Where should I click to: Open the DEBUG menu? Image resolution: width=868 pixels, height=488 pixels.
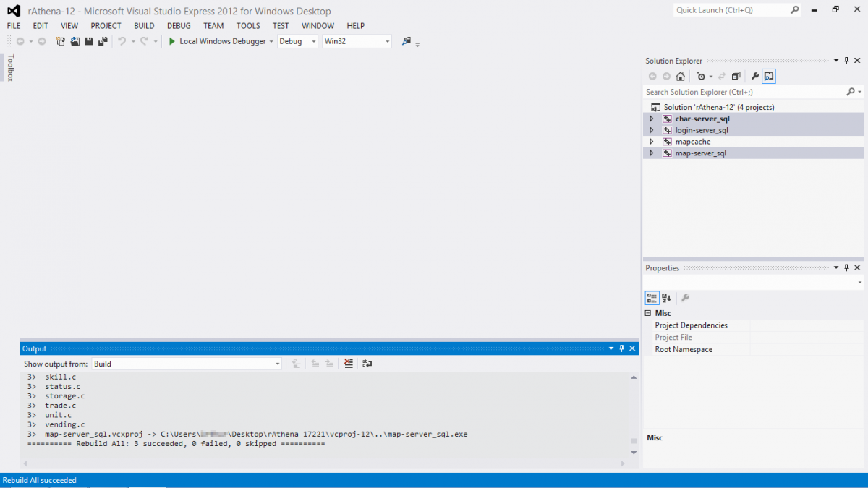(179, 26)
